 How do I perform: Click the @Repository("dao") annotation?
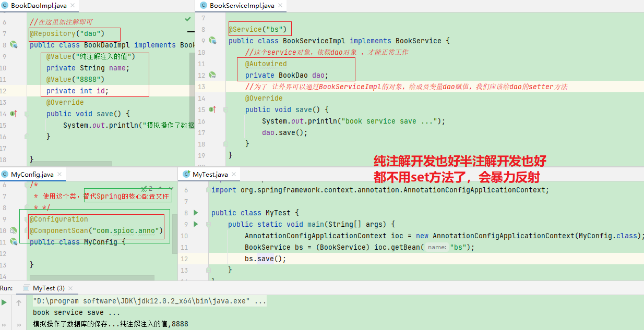coord(67,34)
